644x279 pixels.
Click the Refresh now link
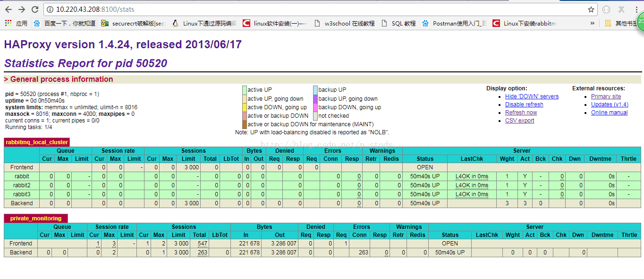point(521,113)
